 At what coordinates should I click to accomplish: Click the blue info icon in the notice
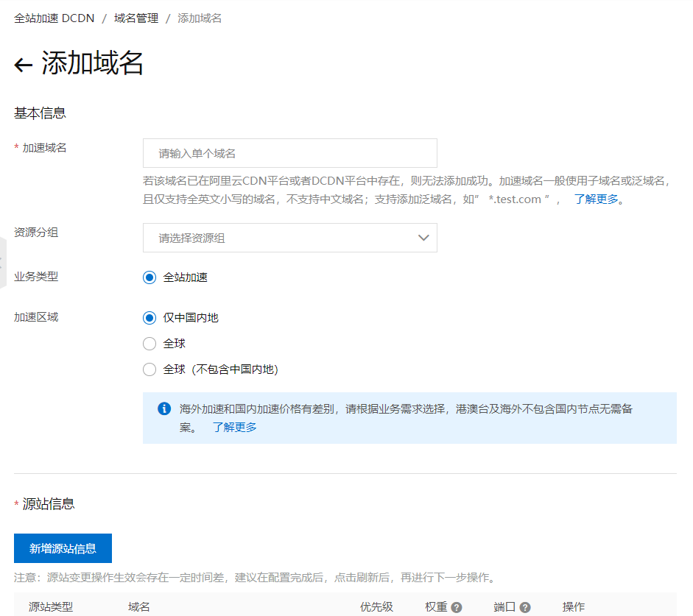click(164, 408)
